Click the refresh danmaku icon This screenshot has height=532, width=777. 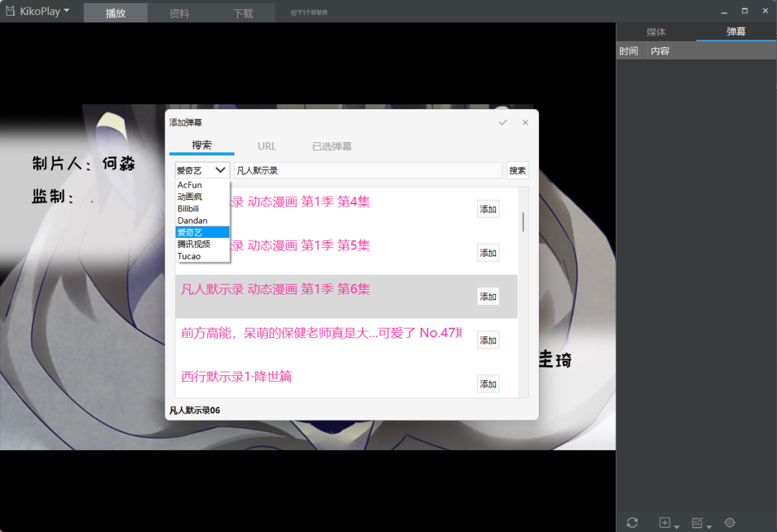click(632, 523)
